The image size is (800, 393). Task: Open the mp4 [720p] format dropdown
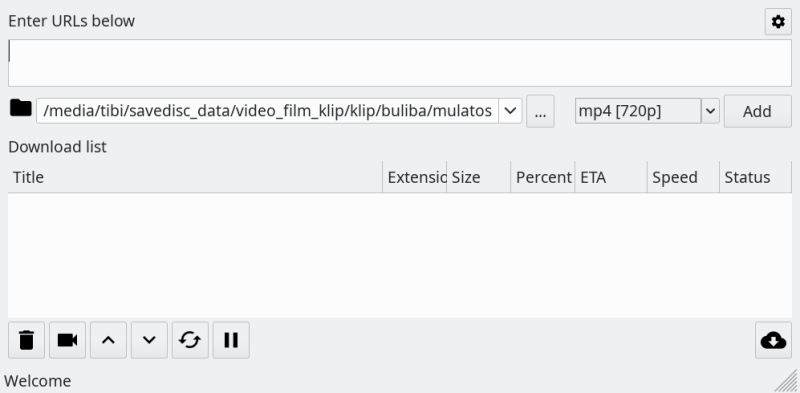click(710, 111)
